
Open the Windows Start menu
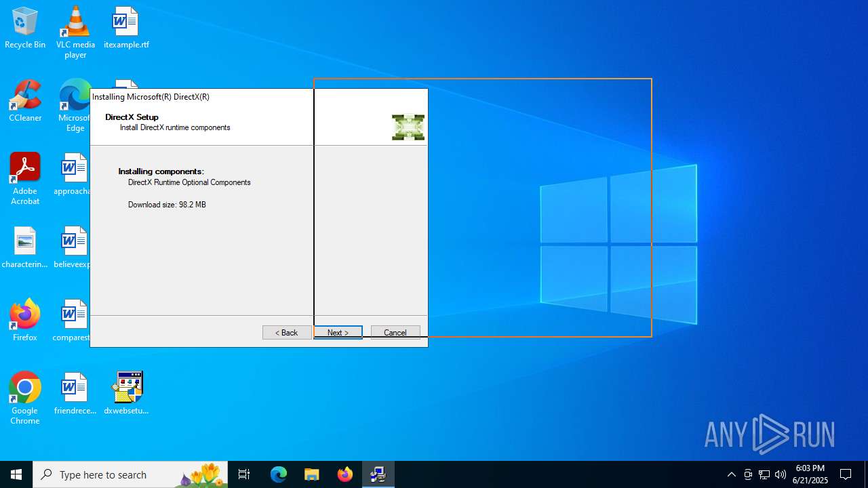pos(16,474)
